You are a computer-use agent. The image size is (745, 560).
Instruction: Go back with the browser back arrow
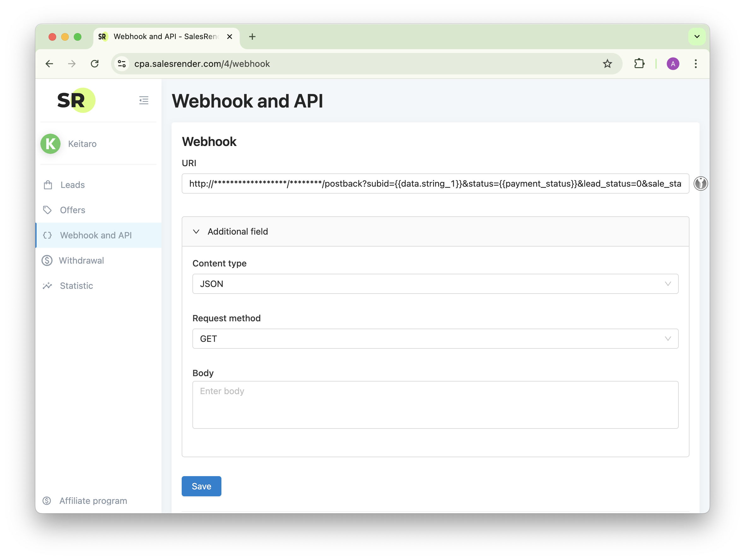pos(50,64)
